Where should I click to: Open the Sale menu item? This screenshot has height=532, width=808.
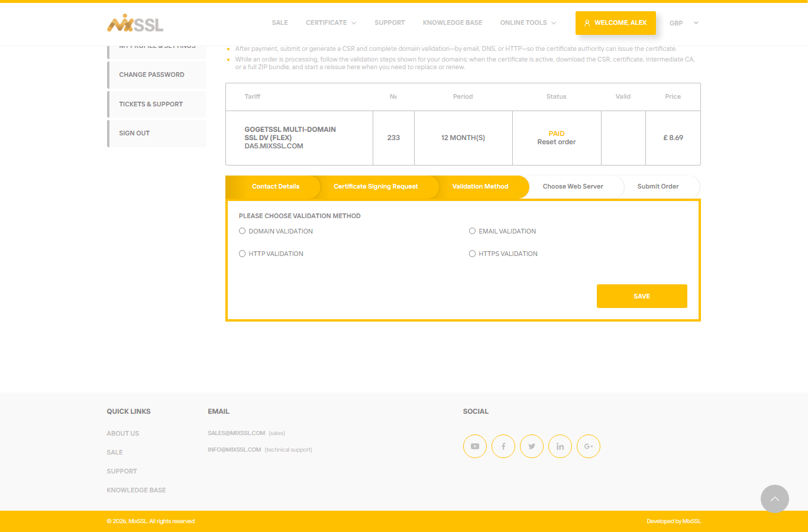tap(280, 23)
